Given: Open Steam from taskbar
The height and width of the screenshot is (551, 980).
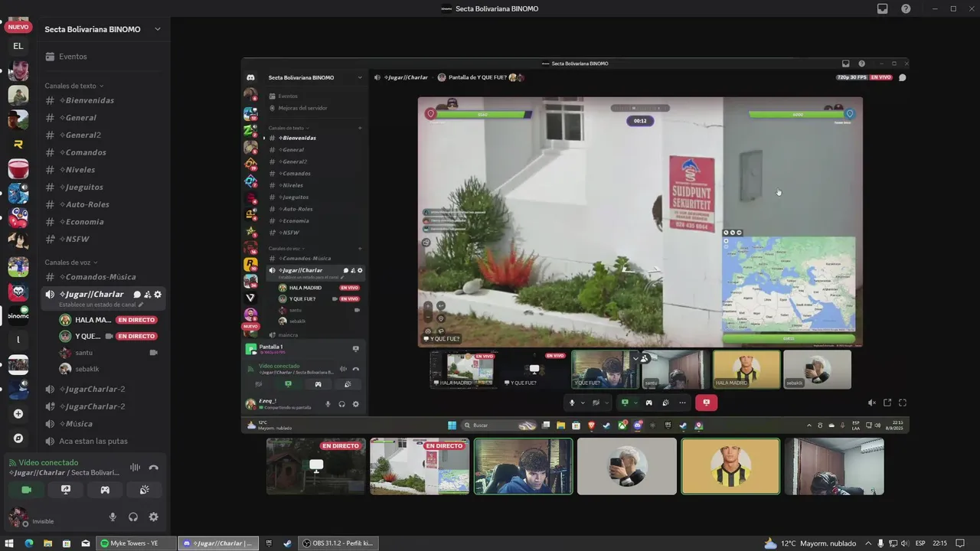Looking at the screenshot, I should (287, 543).
